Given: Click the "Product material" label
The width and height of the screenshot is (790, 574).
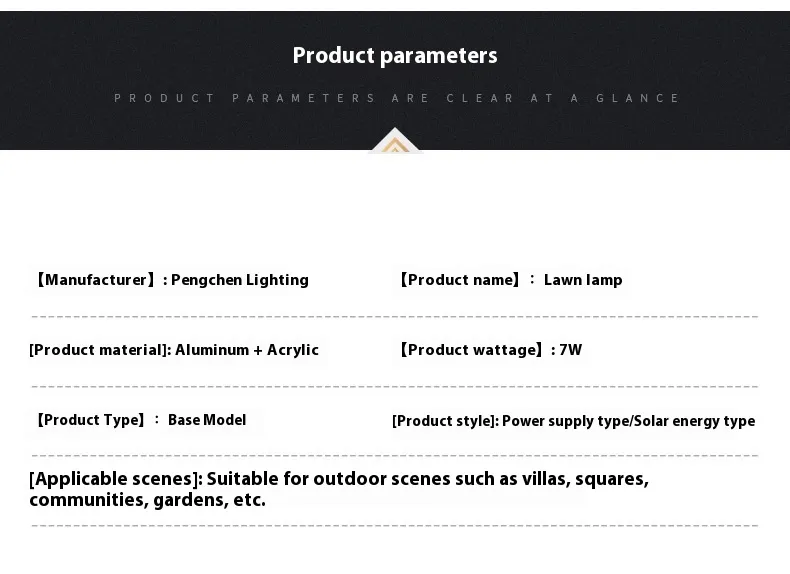Looking at the screenshot, I should (99, 350).
